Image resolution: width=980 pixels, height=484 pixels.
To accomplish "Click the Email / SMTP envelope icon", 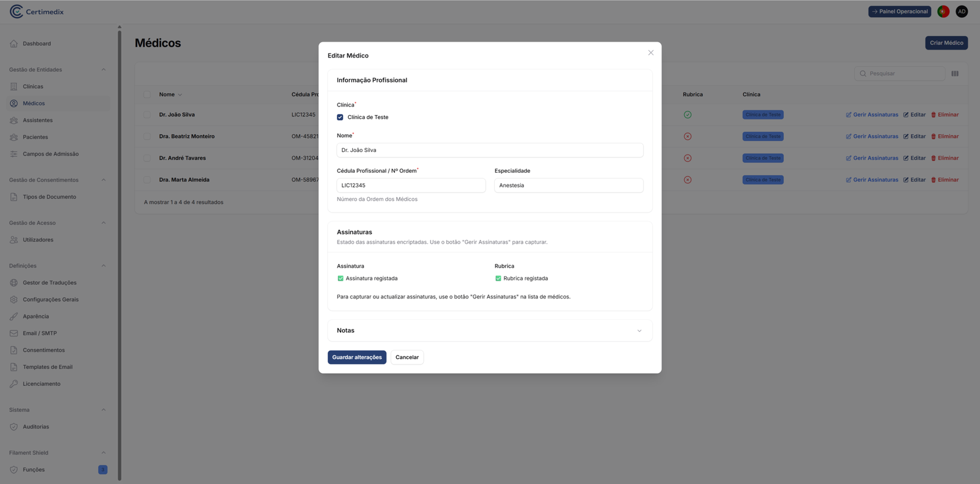I will coord(14,333).
